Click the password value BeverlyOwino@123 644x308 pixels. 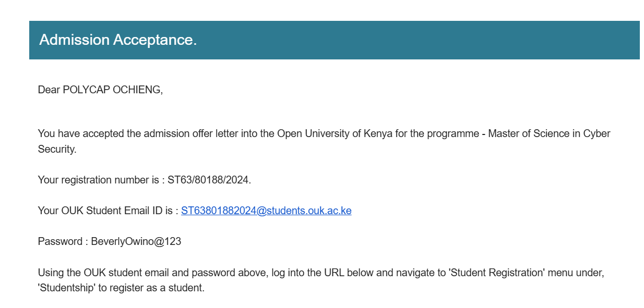point(136,242)
